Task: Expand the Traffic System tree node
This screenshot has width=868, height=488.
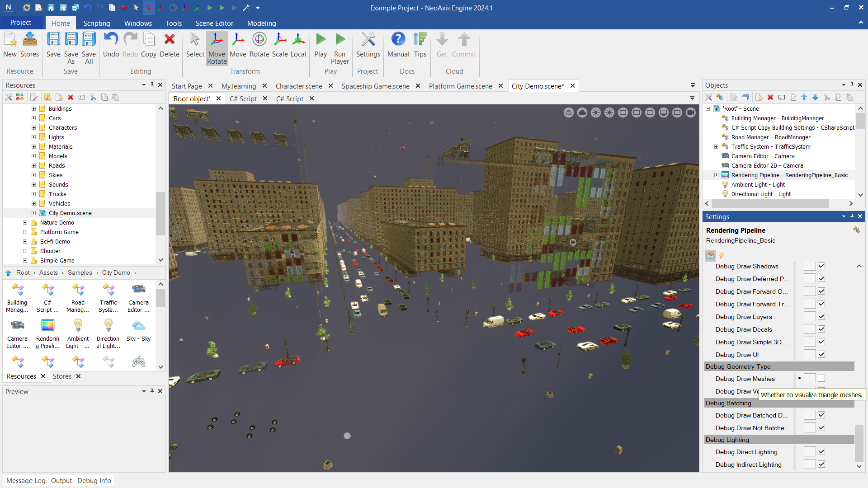Action: coord(716,147)
